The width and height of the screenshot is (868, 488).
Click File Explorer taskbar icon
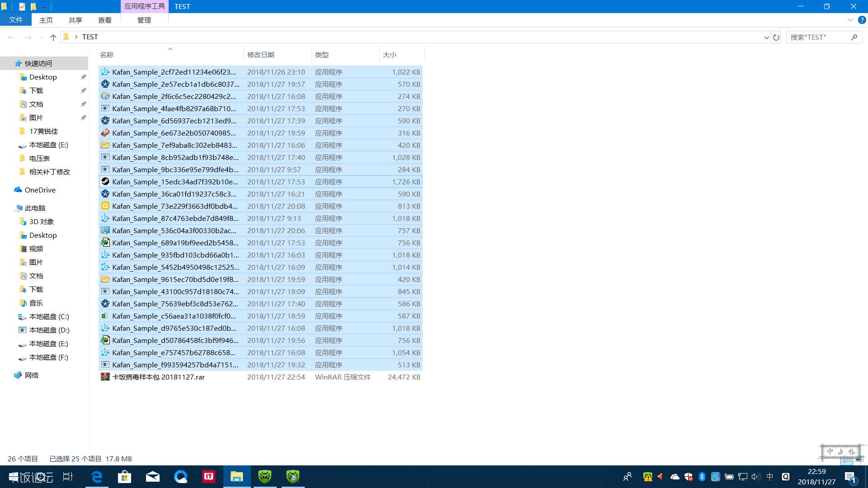click(237, 477)
